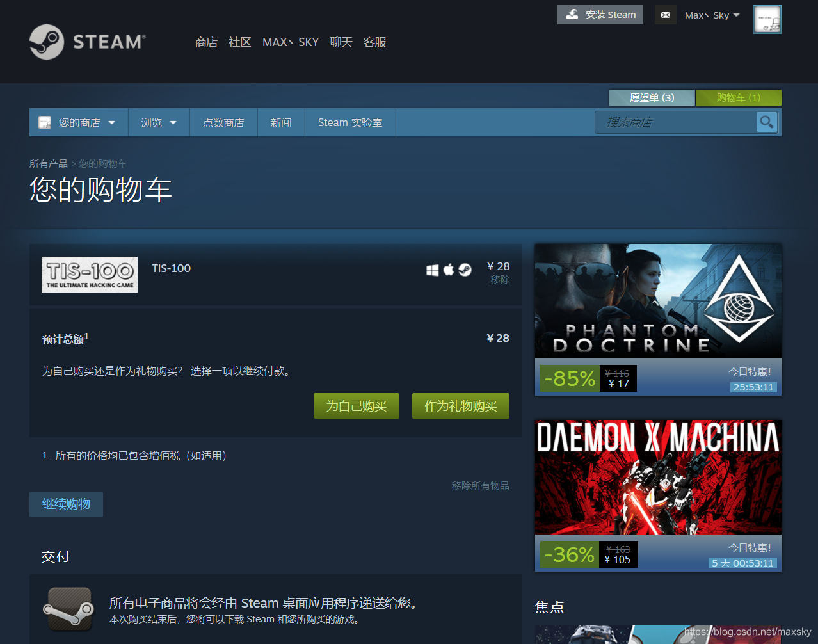Click the ¥ 17 discounted price
This screenshot has width=818, height=644.
coord(618,383)
